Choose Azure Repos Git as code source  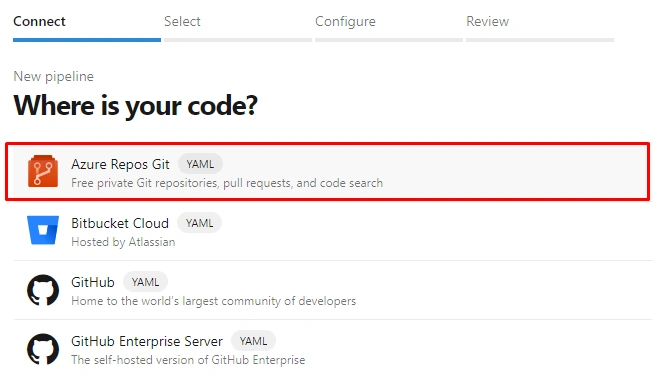tap(328, 171)
